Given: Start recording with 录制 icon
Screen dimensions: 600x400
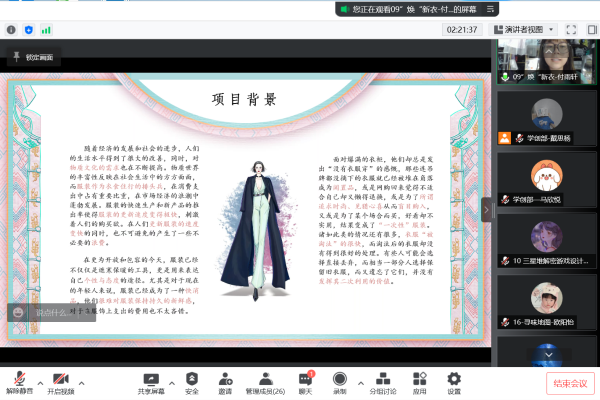Looking at the screenshot, I should click(339, 379).
